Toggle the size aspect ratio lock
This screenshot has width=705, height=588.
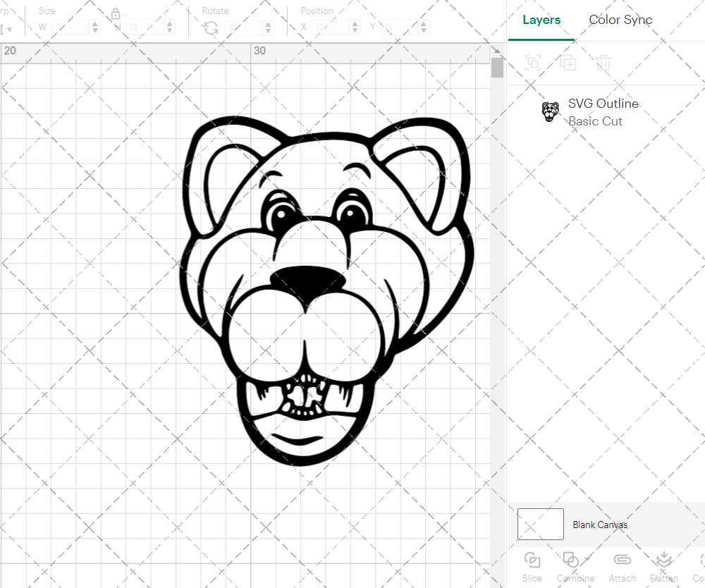115,13
